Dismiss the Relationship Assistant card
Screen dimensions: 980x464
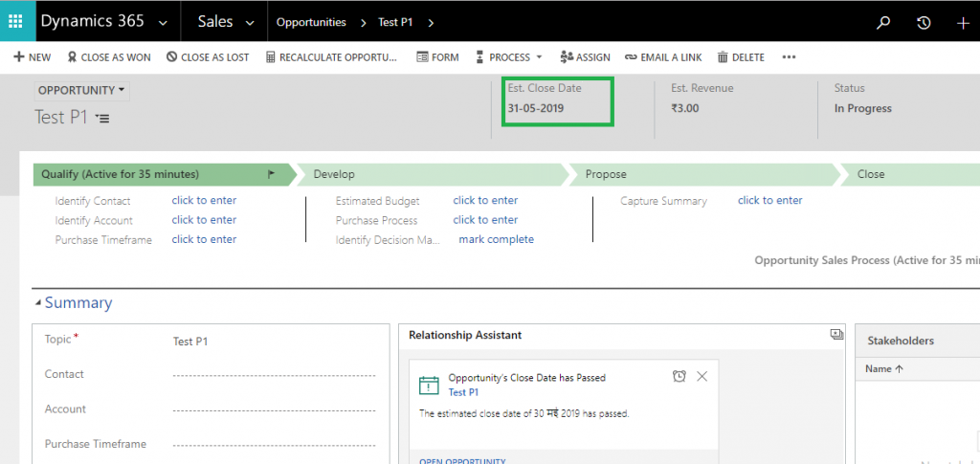[x=702, y=377]
